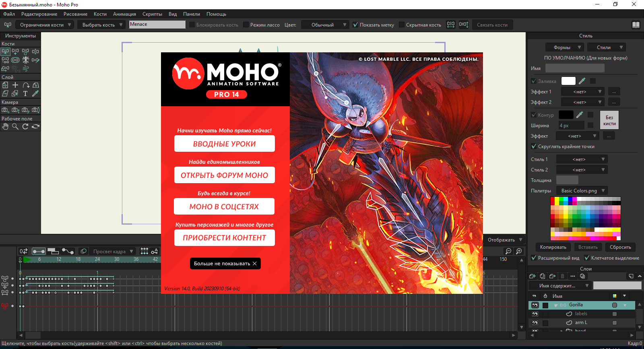Viewport: 644px width, 349px height.
Task: Click the black stroke color swatch
Action: coord(566,115)
